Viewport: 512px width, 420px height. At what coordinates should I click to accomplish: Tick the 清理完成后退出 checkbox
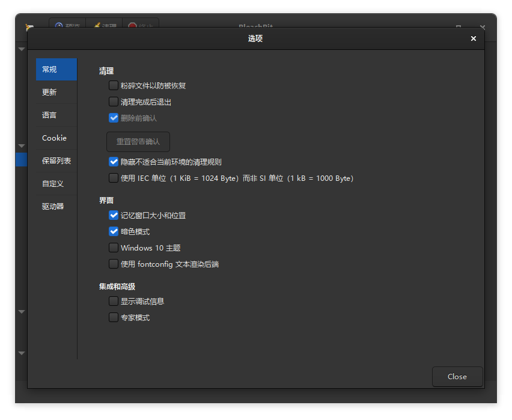click(114, 102)
